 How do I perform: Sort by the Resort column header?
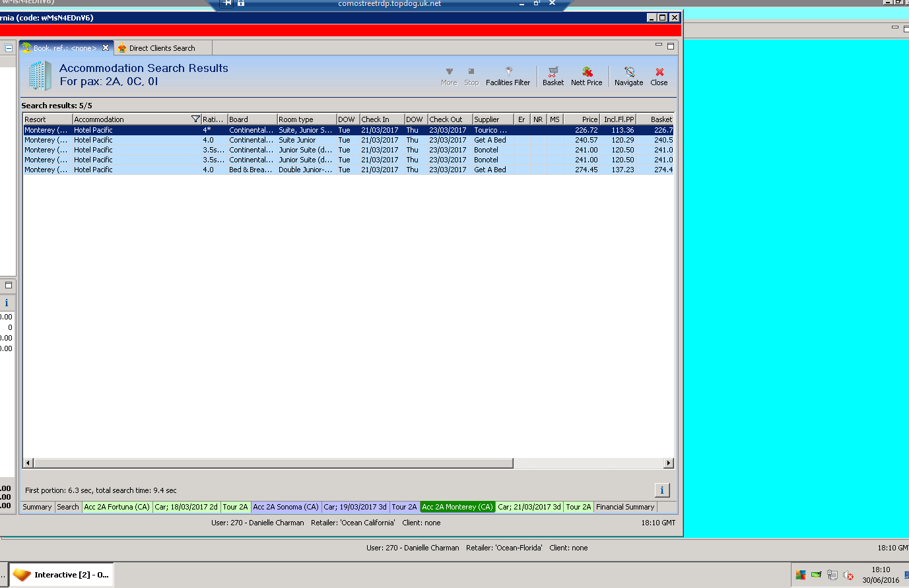tap(48, 119)
